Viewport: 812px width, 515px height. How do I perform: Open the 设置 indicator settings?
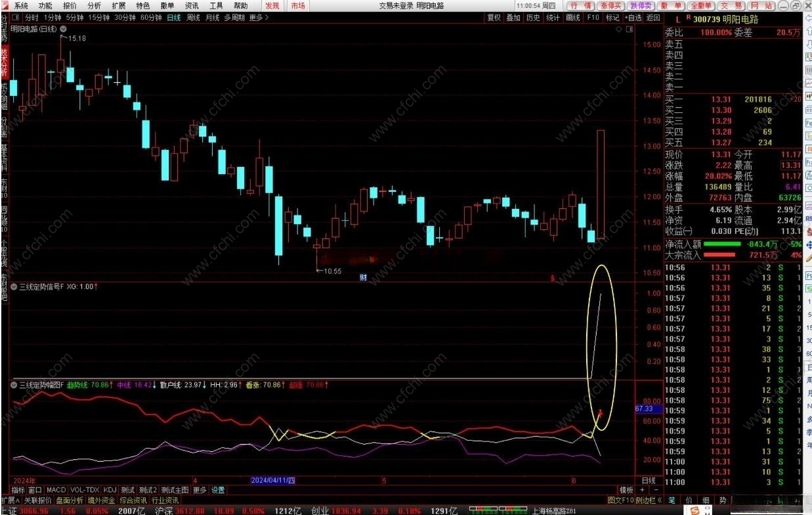click(x=217, y=490)
